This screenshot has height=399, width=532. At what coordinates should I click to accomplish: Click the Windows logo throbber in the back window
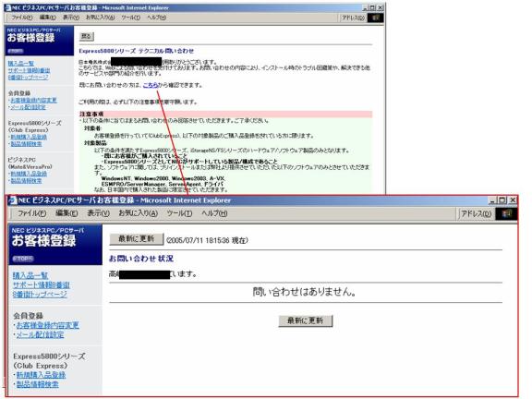click(375, 18)
